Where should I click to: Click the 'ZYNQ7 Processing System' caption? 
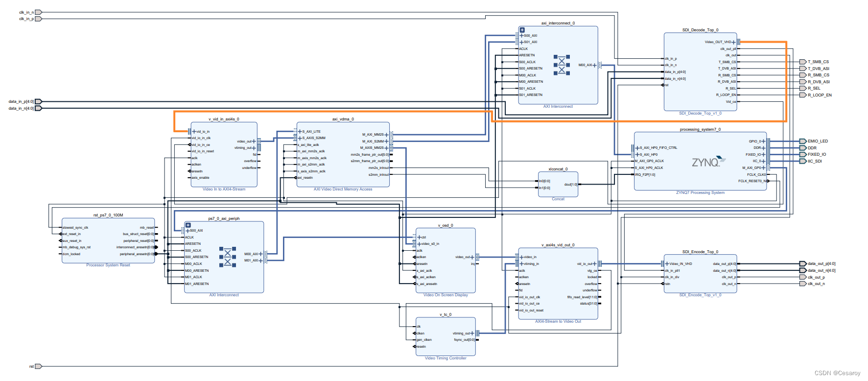[700, 192]
